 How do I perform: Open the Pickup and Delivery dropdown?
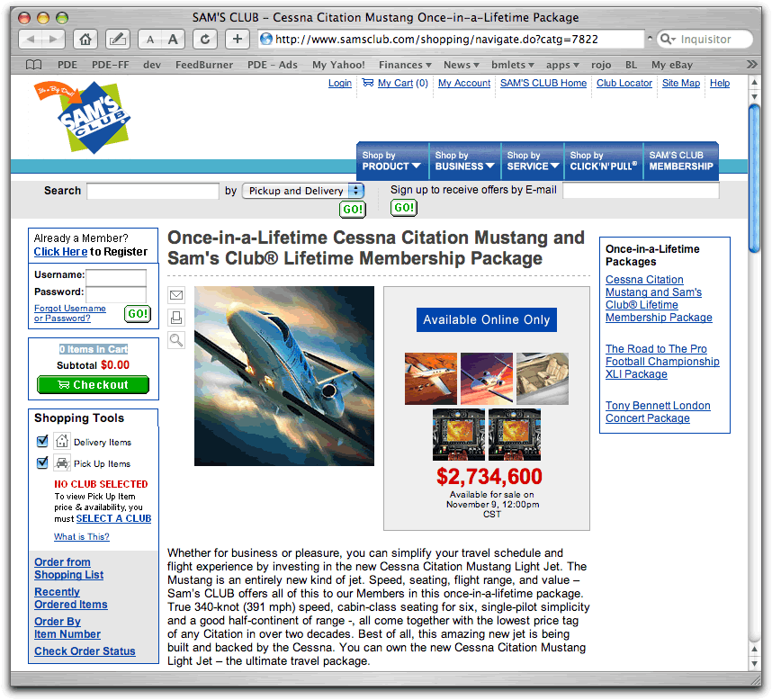coord(303,191)
